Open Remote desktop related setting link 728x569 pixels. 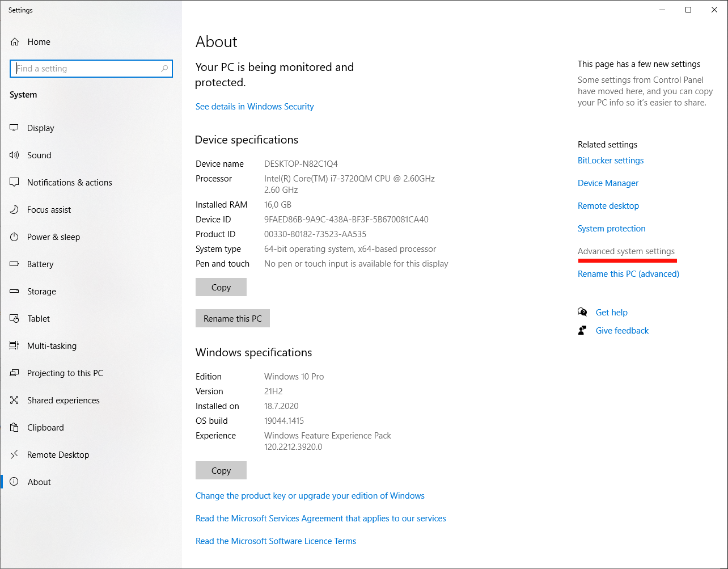pos(608,206)
